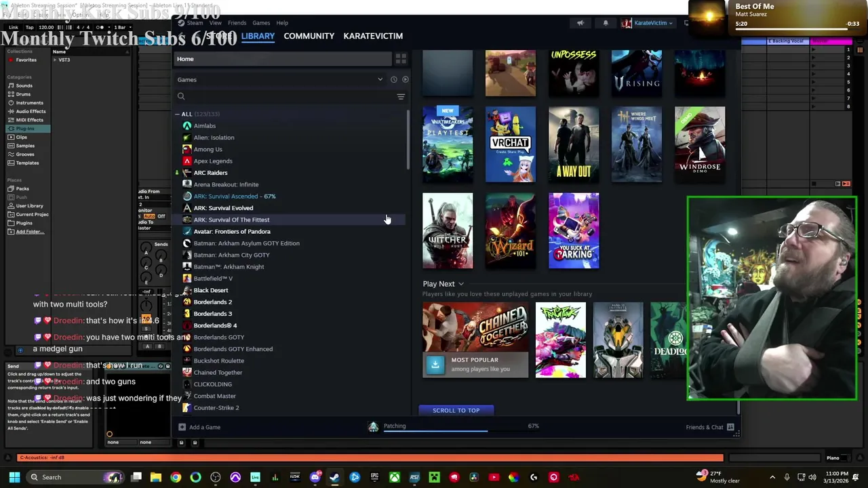
Task: Switch Steam library to grid view icon
Action: point(401,59)
